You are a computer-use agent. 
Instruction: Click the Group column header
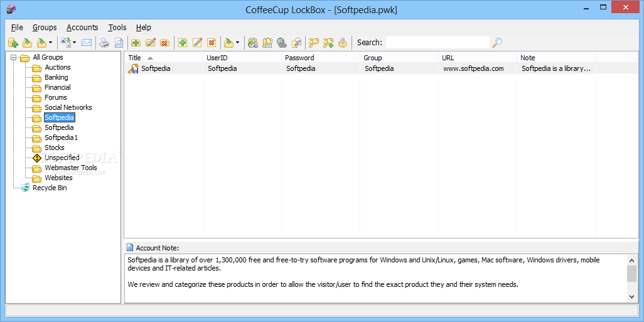coord(399,58)
